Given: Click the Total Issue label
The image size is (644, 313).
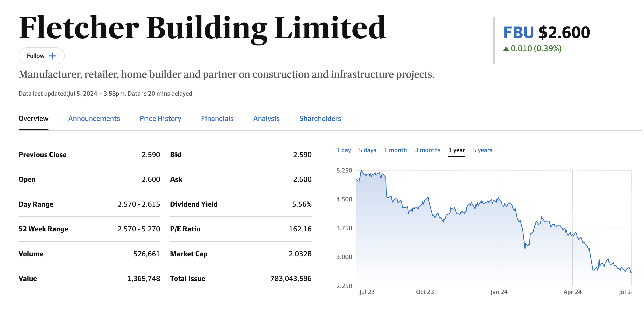Looking at the screenshot, I should pyautogui.click(x=188, y=279).
